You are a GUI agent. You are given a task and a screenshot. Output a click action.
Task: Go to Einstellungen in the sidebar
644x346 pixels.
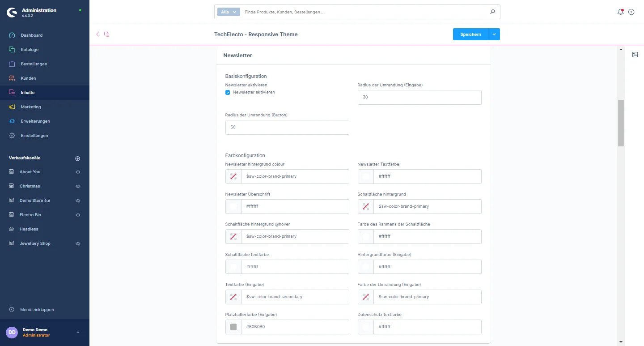click(x=34, y=136)
